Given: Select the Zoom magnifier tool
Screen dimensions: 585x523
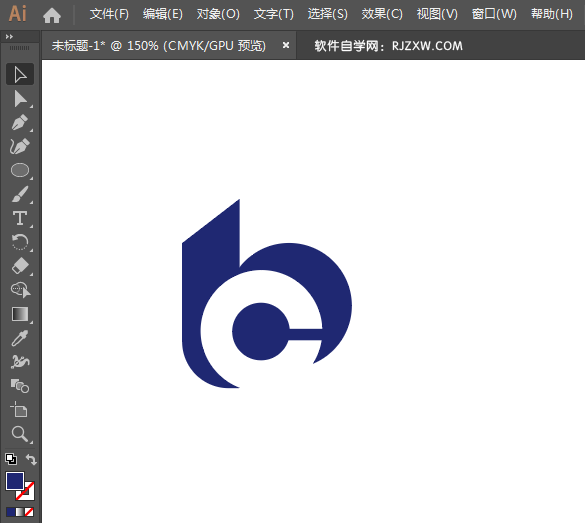Looking at the screenshot, I should tap(20, 434).
